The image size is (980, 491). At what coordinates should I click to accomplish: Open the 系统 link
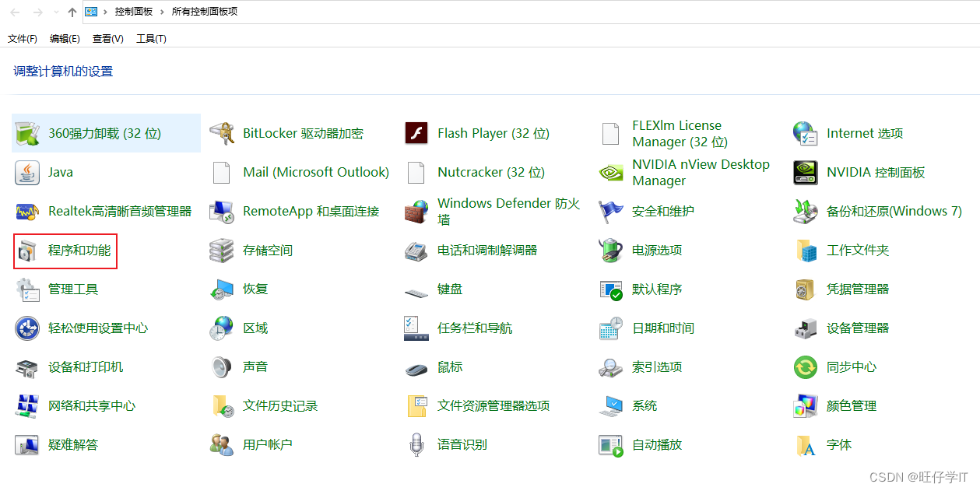(645, 405)
